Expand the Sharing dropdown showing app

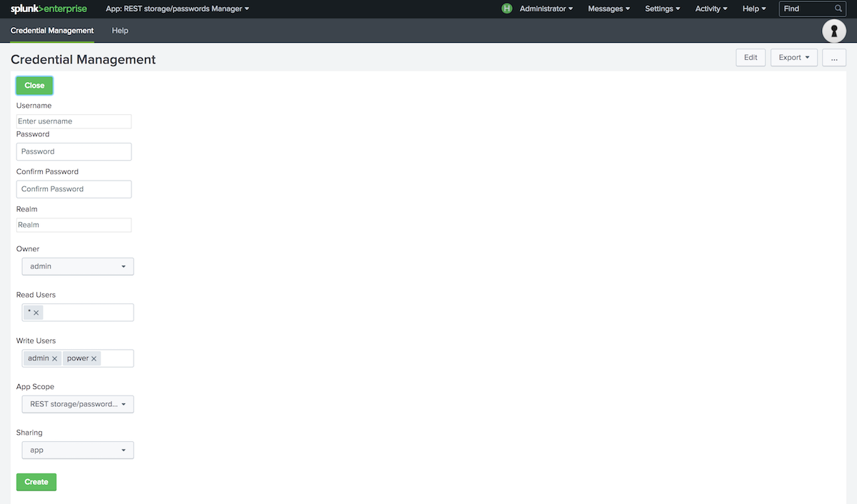tap(78, 450)
